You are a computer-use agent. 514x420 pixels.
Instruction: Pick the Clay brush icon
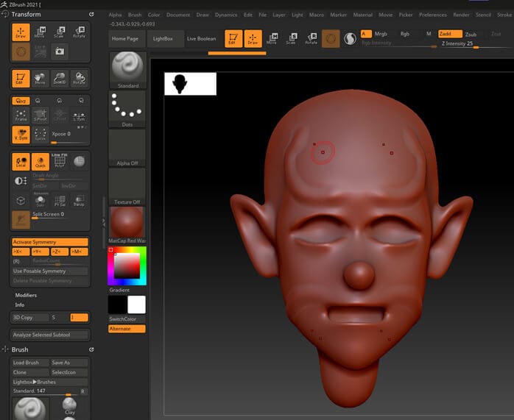tap(69, 405)
